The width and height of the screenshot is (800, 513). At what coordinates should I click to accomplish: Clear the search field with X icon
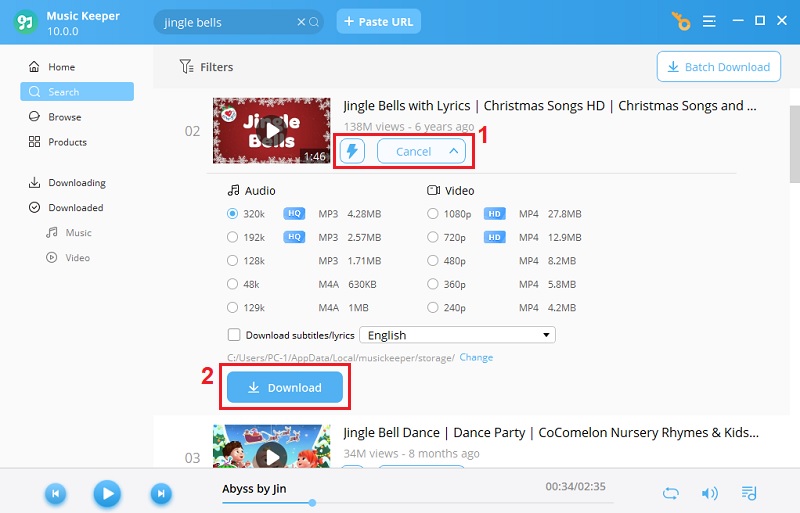coord(302,22)
